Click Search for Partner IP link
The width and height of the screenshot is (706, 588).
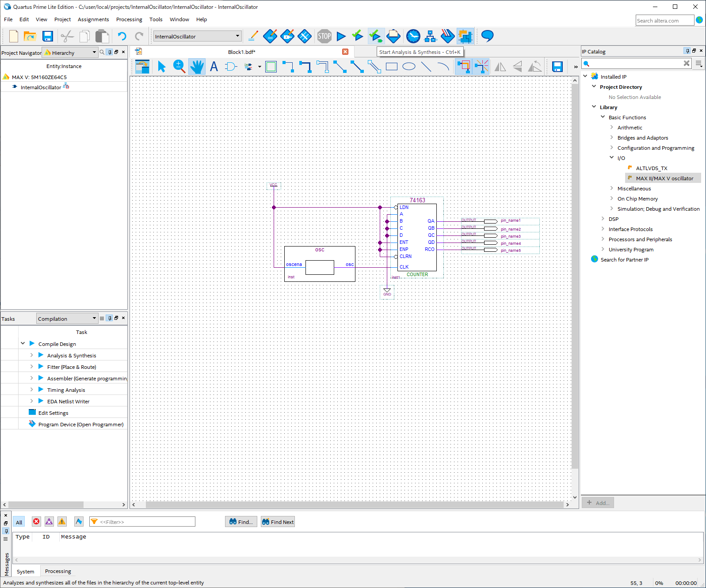pos(624,260)
